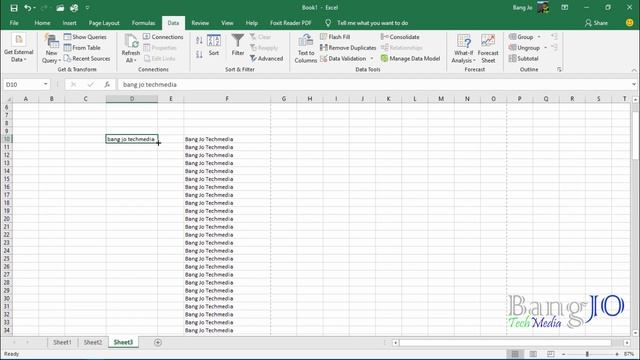This screenshot has width=640, height=360.
Task: Switch to Sheet1 tab
Action: [x=62, y=342]
